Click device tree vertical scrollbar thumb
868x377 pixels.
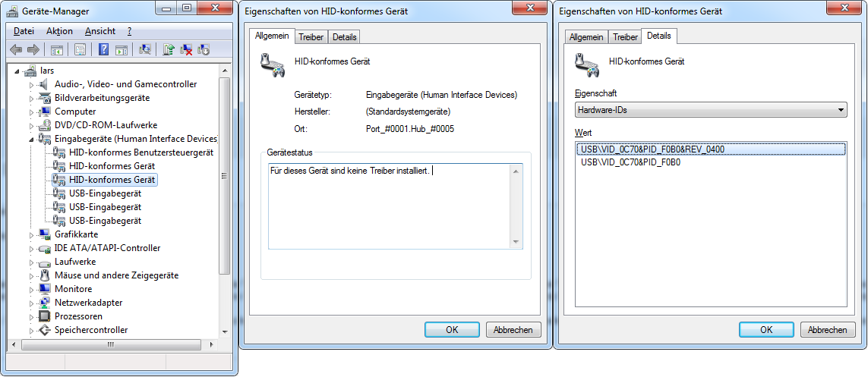(224, 176)
